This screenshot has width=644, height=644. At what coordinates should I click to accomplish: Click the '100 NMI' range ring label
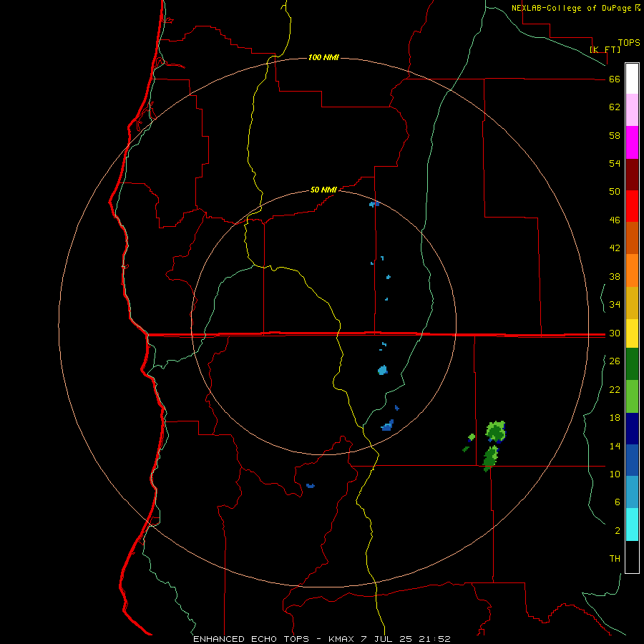[323, 57]
